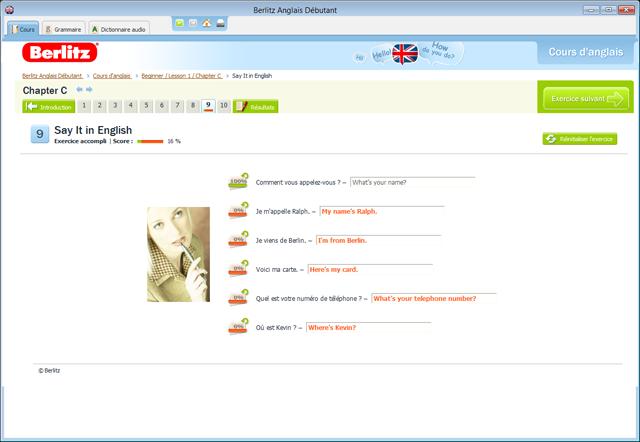Click the app icon in title bar

click(x=9, y=9)
